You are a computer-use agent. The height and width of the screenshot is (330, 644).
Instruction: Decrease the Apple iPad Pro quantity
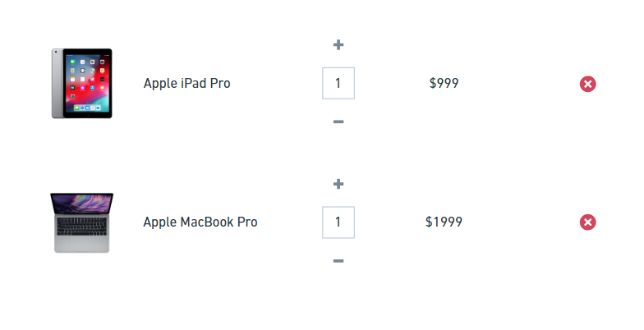click(338, 122)
